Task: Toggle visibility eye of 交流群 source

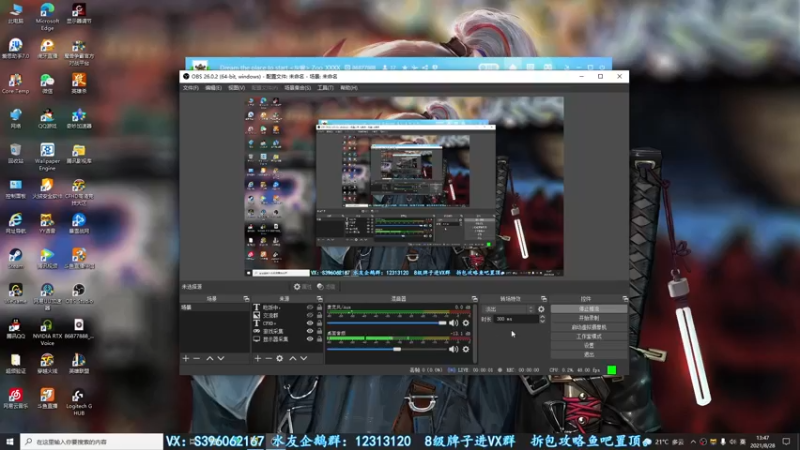Action: 310,315
